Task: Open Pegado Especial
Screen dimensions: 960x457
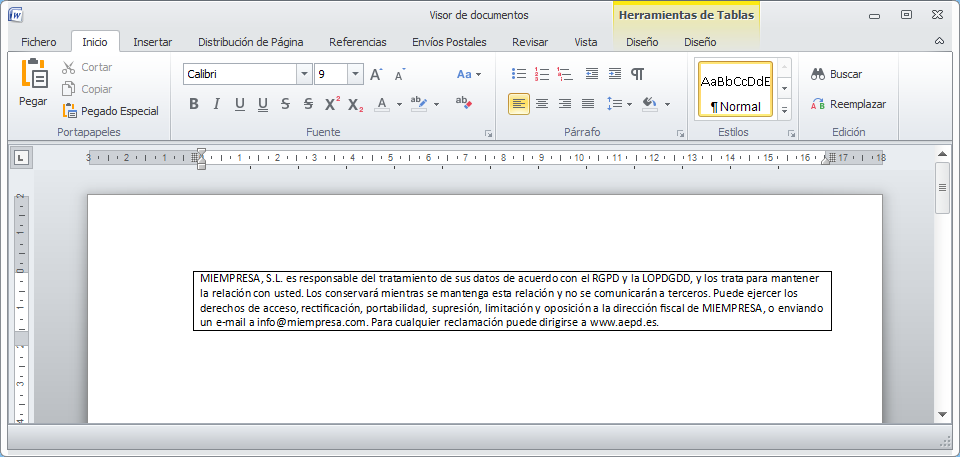Action: [x=111, y=111]
